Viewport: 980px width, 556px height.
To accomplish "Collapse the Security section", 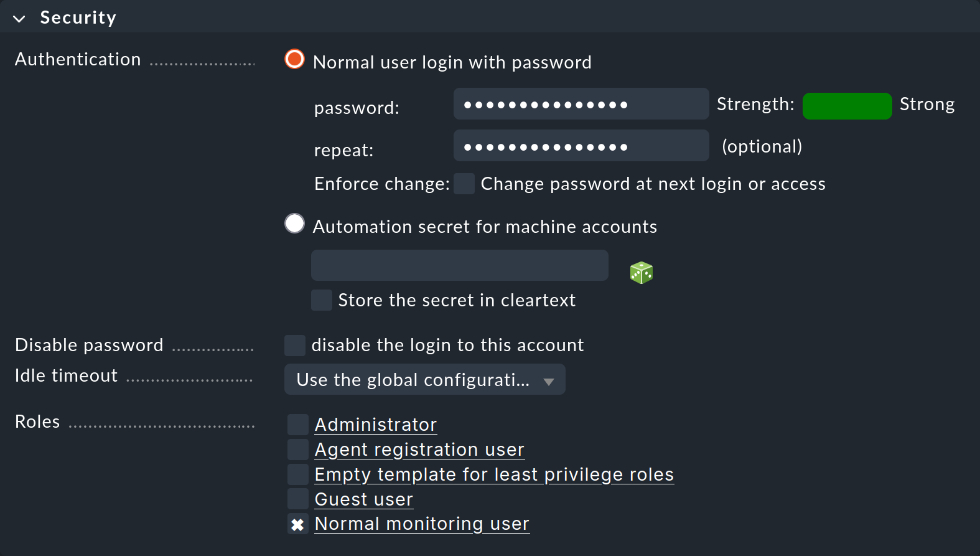I will tap(19, 17).
